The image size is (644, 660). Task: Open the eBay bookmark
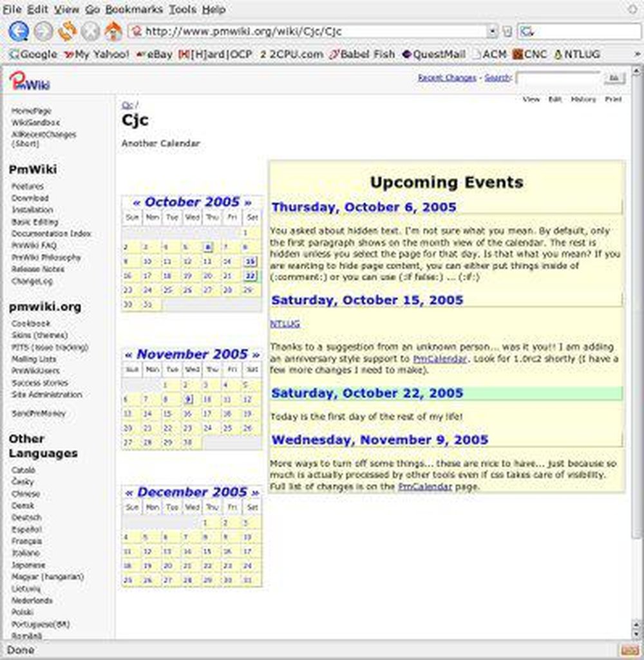pos(154,54)
